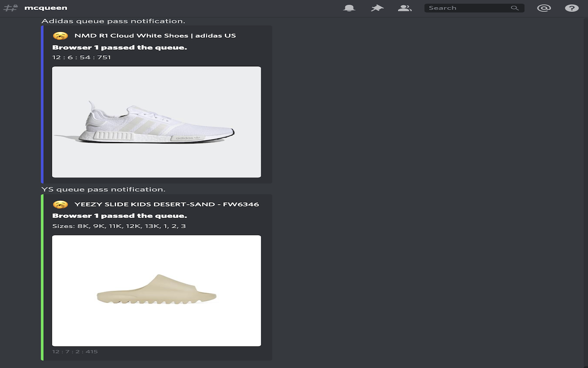Open notification settings bell icon
The width and height of the screenshot is (588, 368).
(349, 8)
